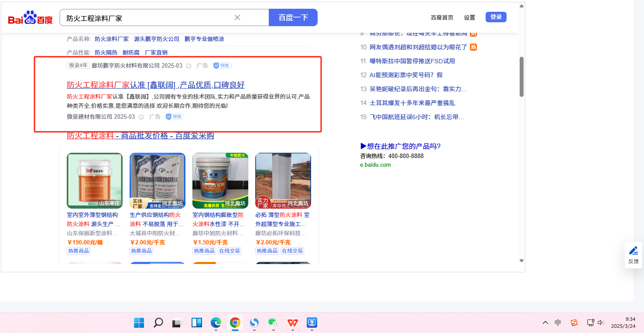Open hot search 网友偶遇刘超和刘超结婚以为眼花了
The image size is (644, 333).
click(418, 47)
